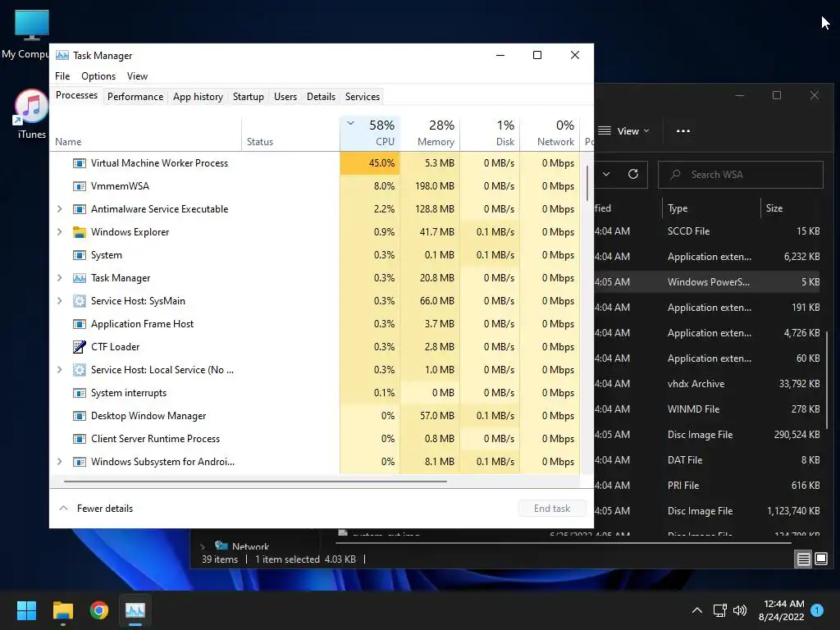Launch Google Chrome from the taskbar

coord(99,610)
